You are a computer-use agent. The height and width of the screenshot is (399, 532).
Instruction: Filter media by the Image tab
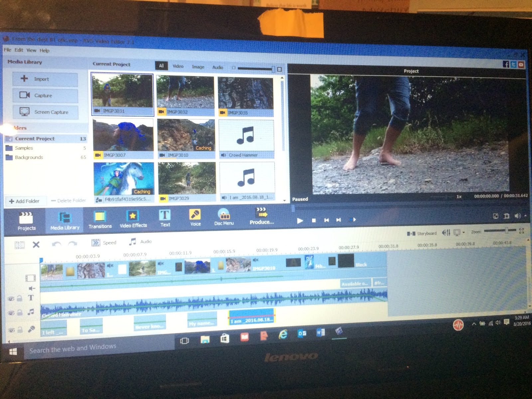pyautogui.click(x=198, y=67)
